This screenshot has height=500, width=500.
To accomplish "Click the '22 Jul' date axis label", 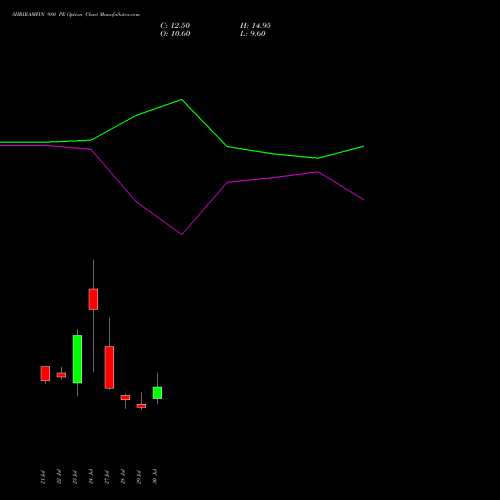I will pyautogui.click(x=59, y=477).
